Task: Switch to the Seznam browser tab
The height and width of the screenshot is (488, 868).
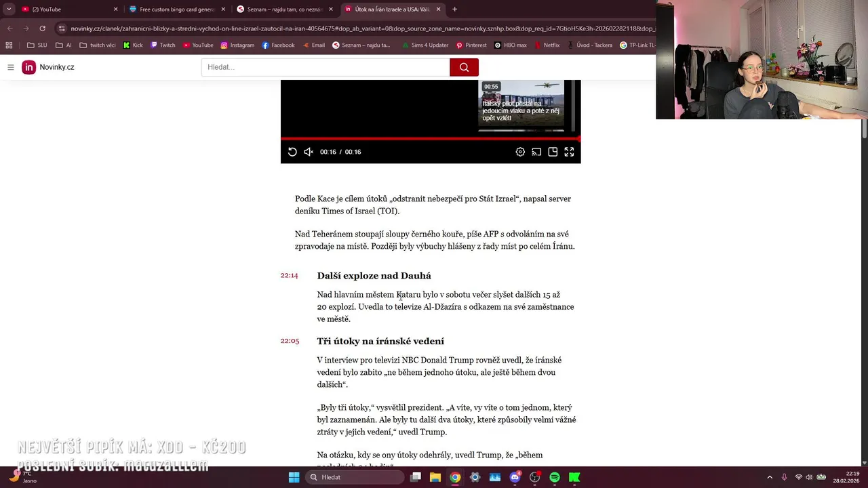Action: 285,9
